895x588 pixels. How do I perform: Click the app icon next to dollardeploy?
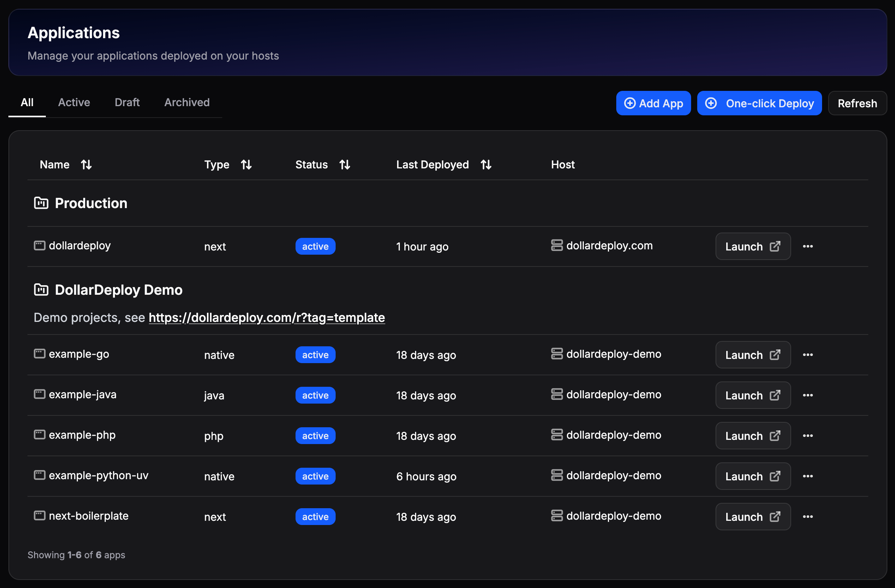point(39,246)
